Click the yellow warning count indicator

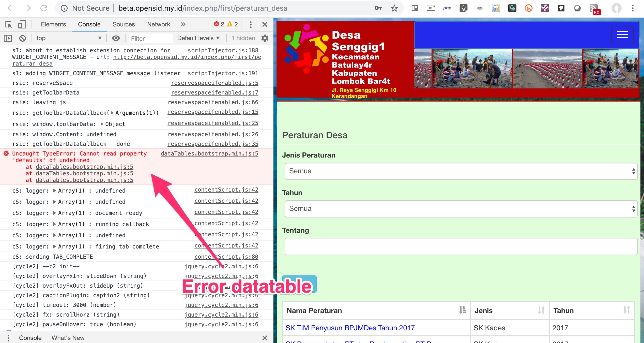click(x=233, y=24)
